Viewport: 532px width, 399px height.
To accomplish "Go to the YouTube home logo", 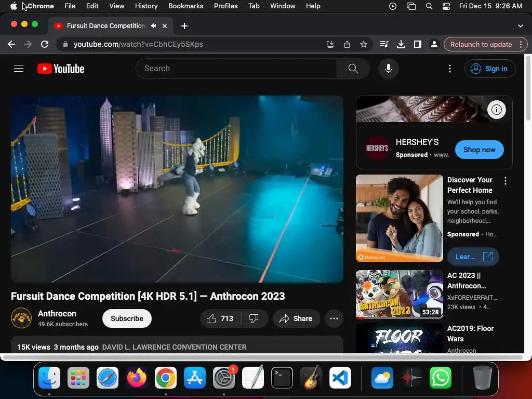I will tap(61, 69).
